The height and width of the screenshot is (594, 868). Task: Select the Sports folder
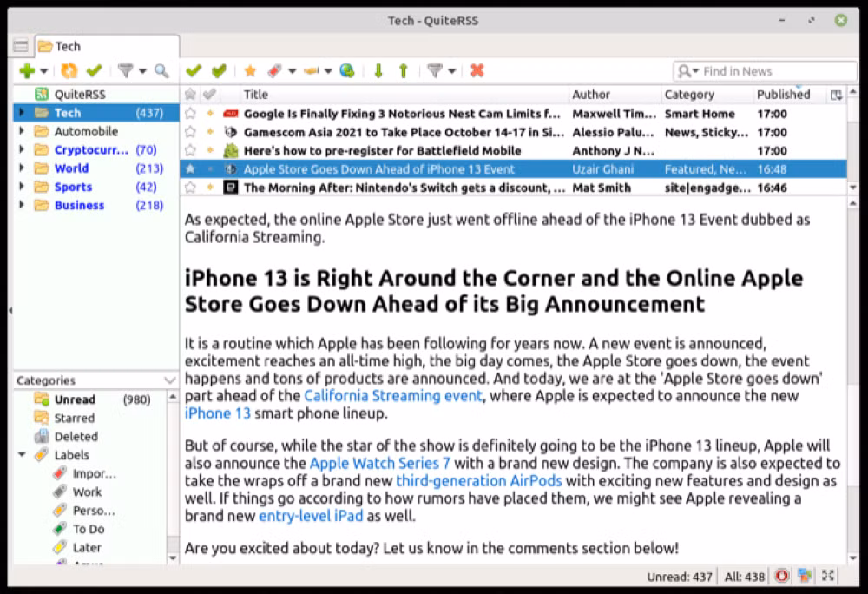(x=95, y=187)
